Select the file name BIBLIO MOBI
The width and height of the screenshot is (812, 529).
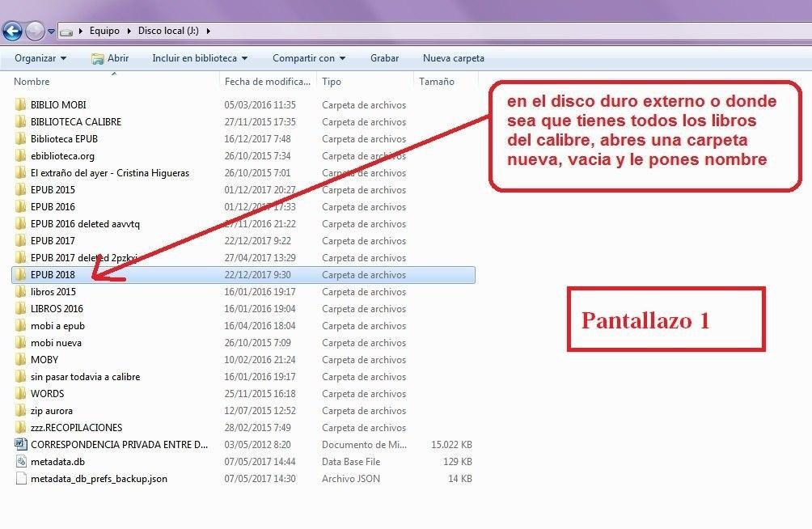[x=58, y=104]
